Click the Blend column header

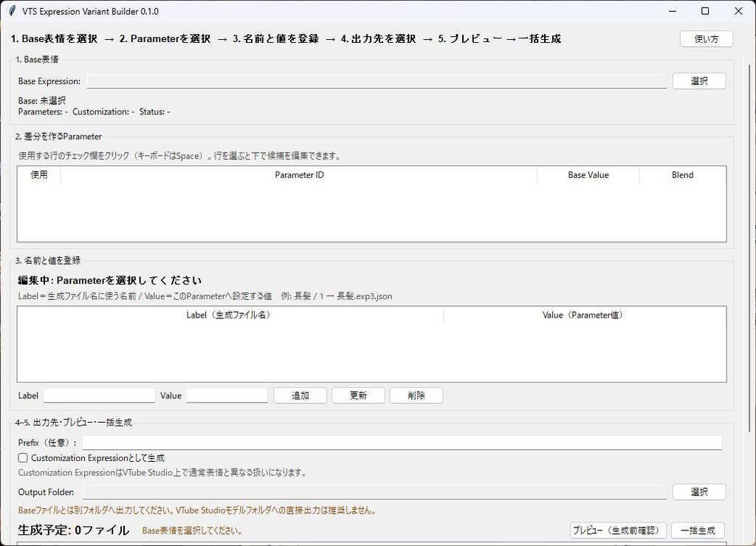pyautogui.click(x=683, y=174)
